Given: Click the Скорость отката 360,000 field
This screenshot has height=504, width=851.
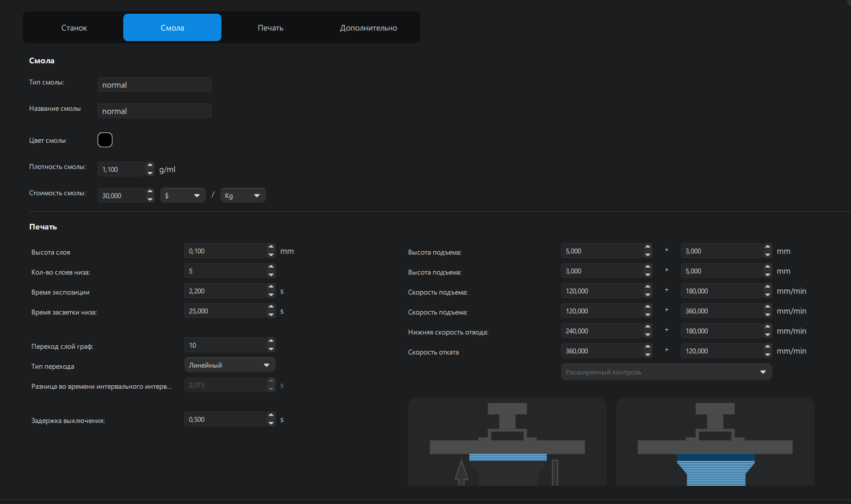Looking at the screenshot, I should [x=602, y=351].
